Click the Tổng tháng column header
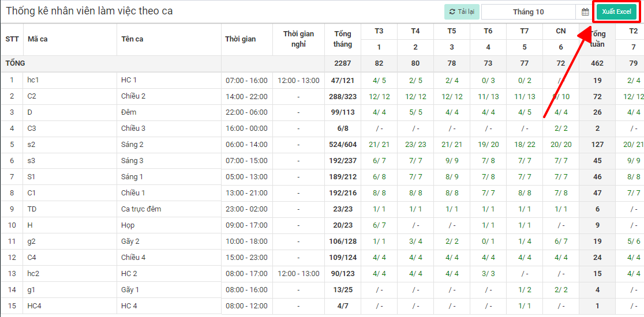Viewport: 644px width, 317px height. click(342, 39)
